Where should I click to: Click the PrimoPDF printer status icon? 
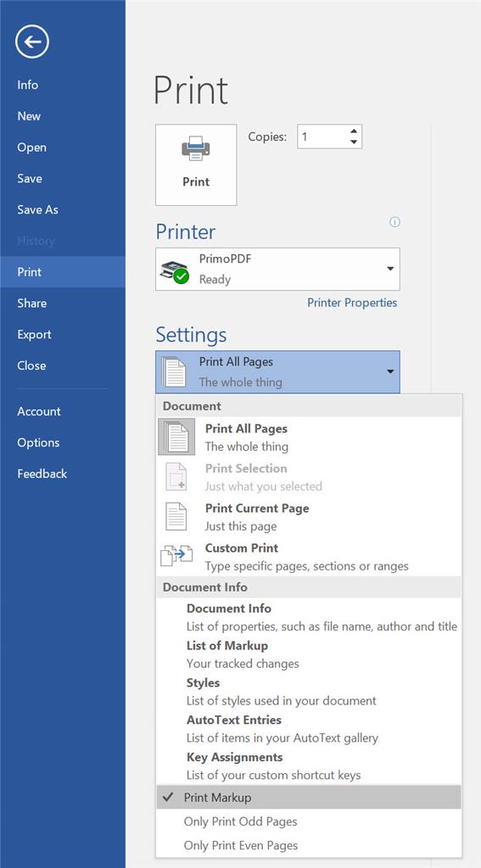[x=175, y=271]
